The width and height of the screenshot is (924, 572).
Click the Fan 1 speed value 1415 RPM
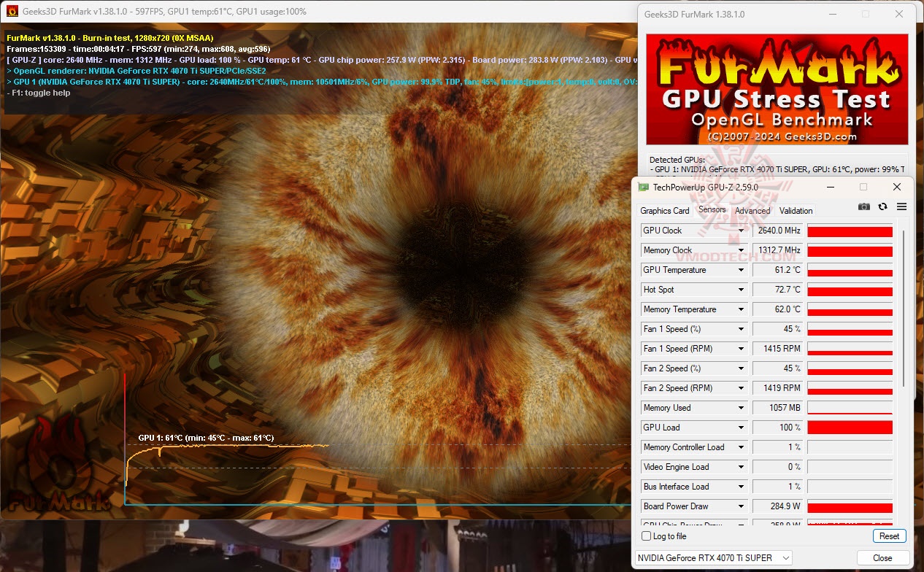coord(777,349)
